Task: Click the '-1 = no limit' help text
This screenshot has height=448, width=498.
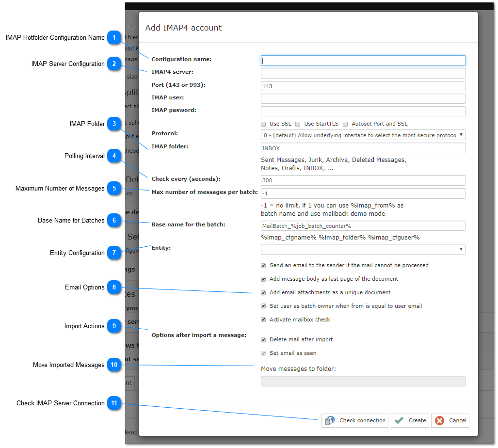Action: (x=332, y=209)
